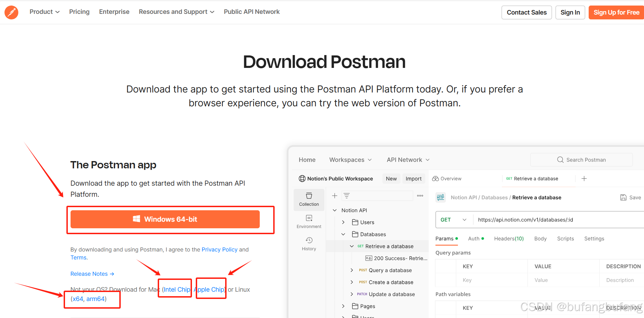This screenshot has width=644, height=318.
Task: Switch to the Settings tab
Action: [594, 238]
